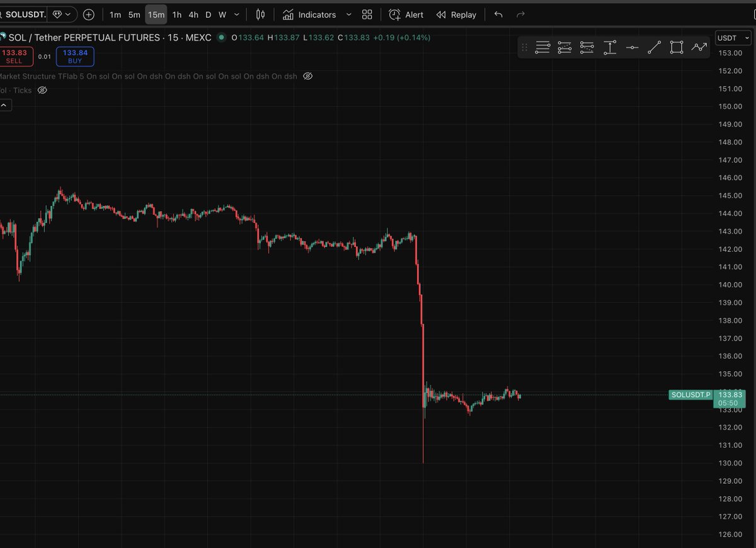Screen dimensions: 756x548
Task: Select the rectangle drawing tool
Action: pos(677,47)
